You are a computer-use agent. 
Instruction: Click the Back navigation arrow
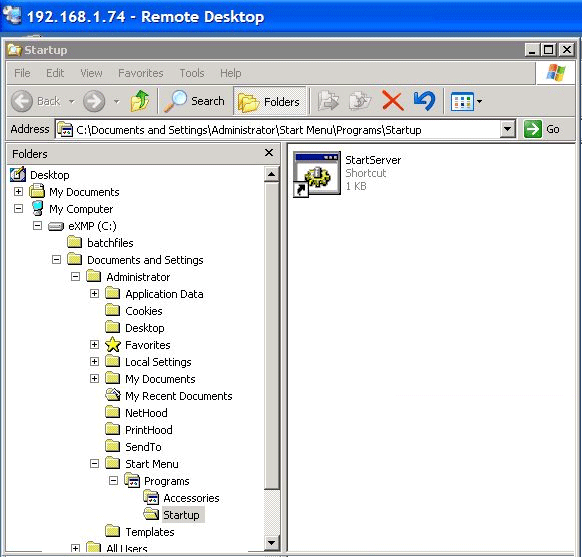[22, 101]
